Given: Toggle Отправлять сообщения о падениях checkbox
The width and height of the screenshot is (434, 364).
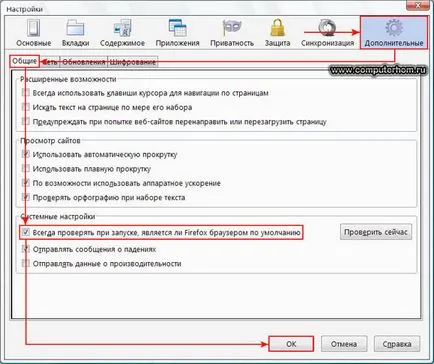Looking at the screenshot, I should tap(26, 249).
